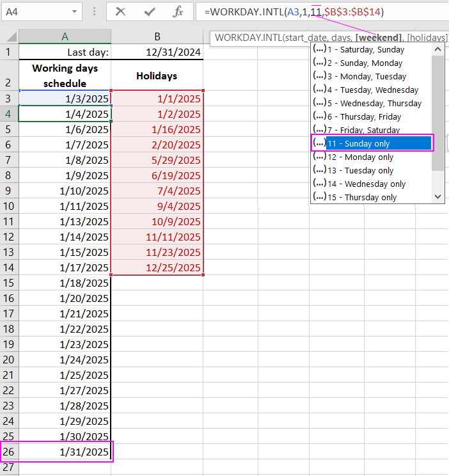Viewport: 449px width, 476px height.
Task: Click holiday cell 11/23/2025
Action: point(157,252)
